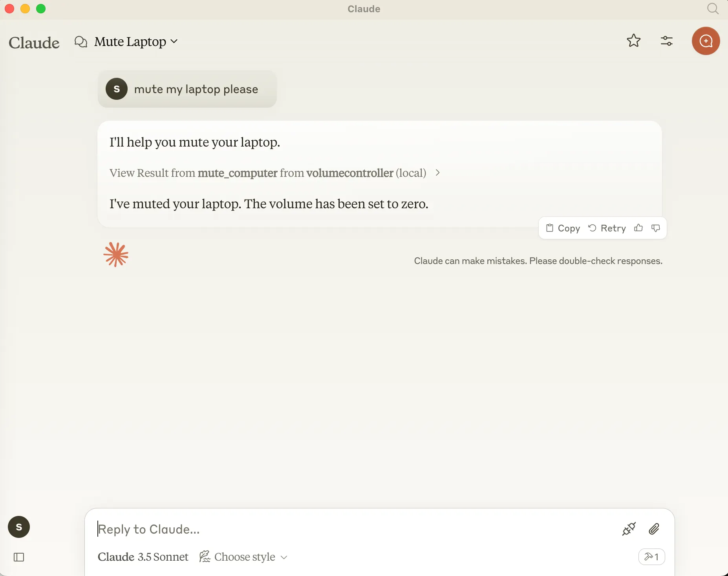Open the MCP tools hammer indicator
This screenshot has width=728, height=576.
[x=651, y=557]
